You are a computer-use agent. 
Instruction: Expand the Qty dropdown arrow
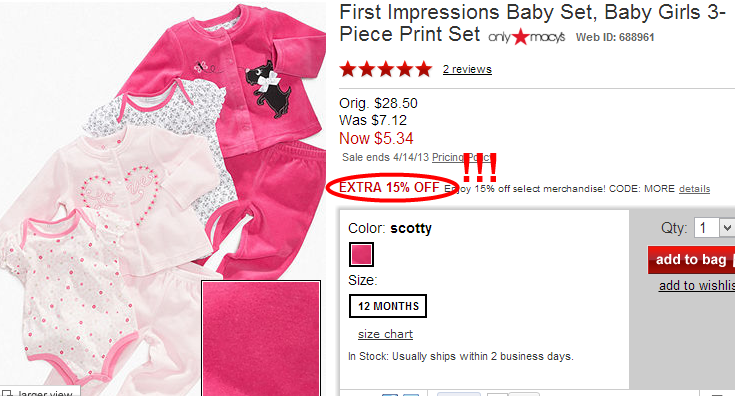pos(727,228)
